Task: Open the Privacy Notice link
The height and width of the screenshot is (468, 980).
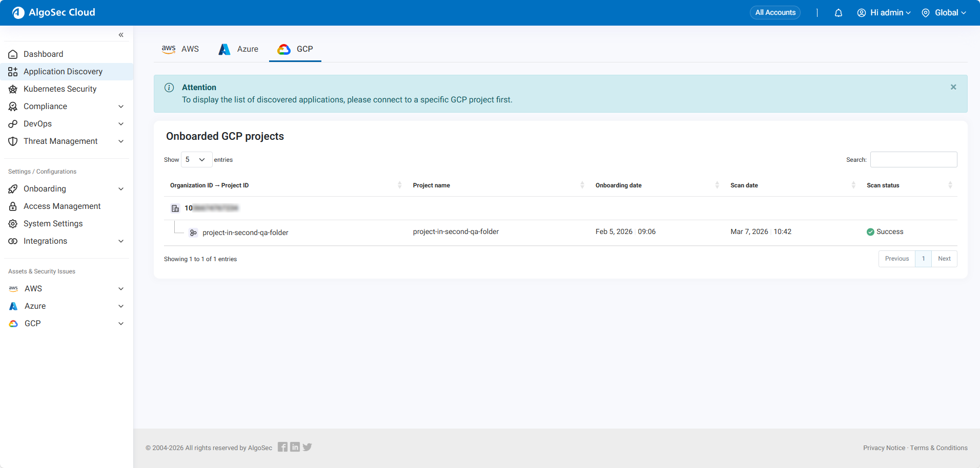Action: click(x=884, y=448)
